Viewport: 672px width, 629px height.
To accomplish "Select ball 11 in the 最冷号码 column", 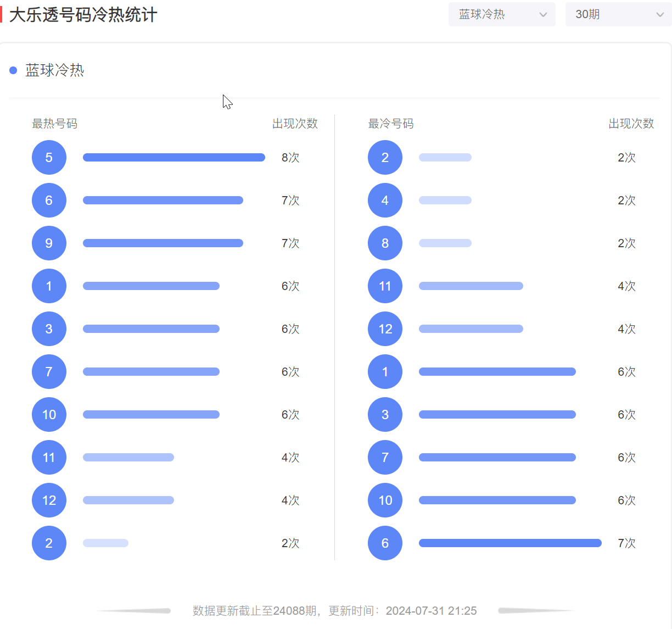I will [x=385, y=286].
